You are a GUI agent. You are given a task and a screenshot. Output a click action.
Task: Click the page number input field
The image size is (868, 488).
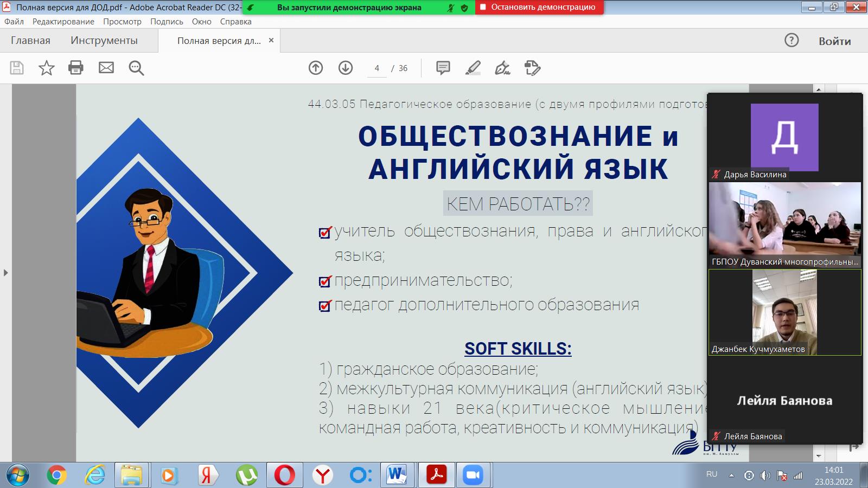click(376, 68)
